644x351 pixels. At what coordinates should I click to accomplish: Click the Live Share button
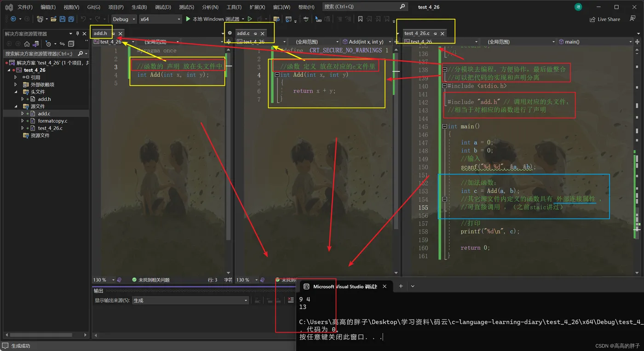[x=604, y=19]
